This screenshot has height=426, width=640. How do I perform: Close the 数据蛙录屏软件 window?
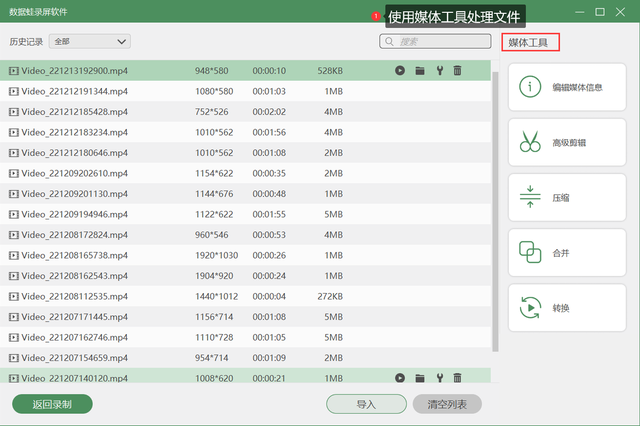(620, 12)
